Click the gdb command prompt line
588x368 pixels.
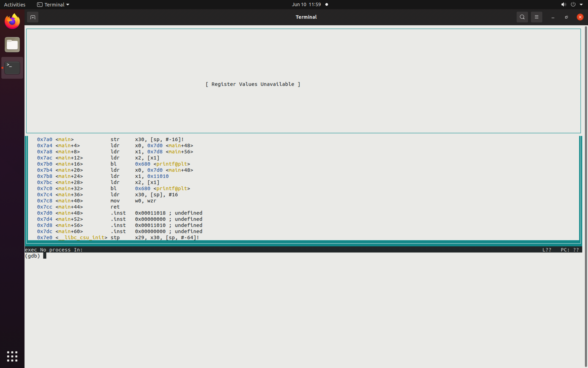click(304, 256)
